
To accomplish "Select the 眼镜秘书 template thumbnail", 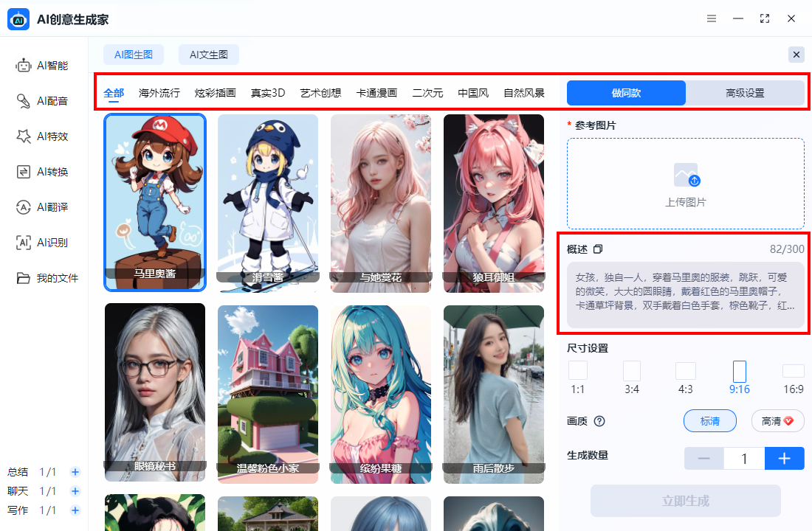I will point(155,393).
